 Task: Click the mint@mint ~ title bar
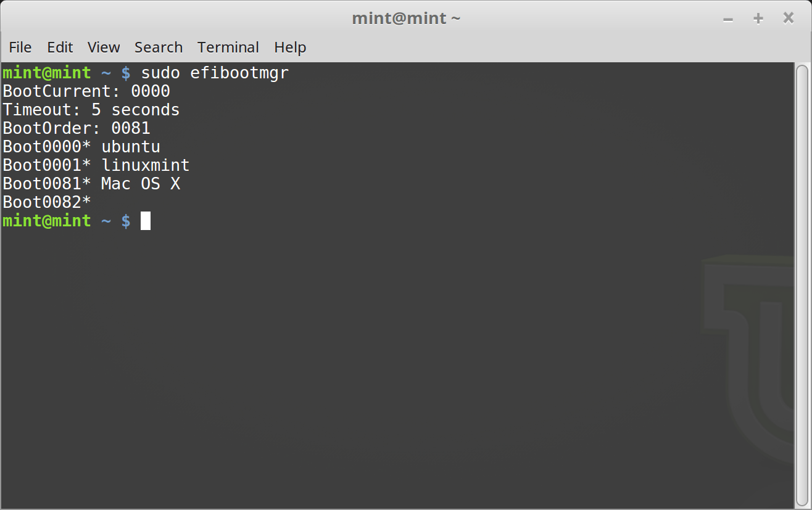[x=406, y=18]
